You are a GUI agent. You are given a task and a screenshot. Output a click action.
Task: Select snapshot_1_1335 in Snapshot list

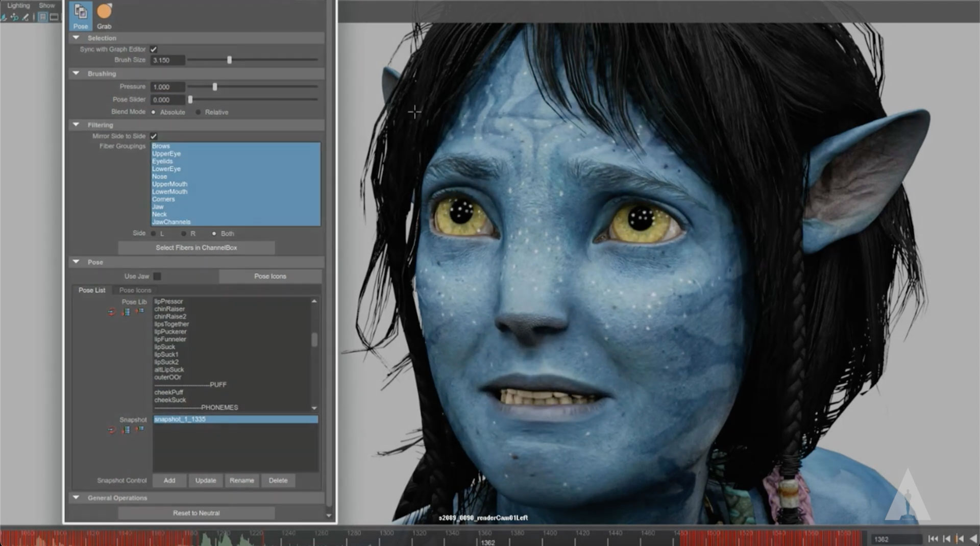[236, 419]
